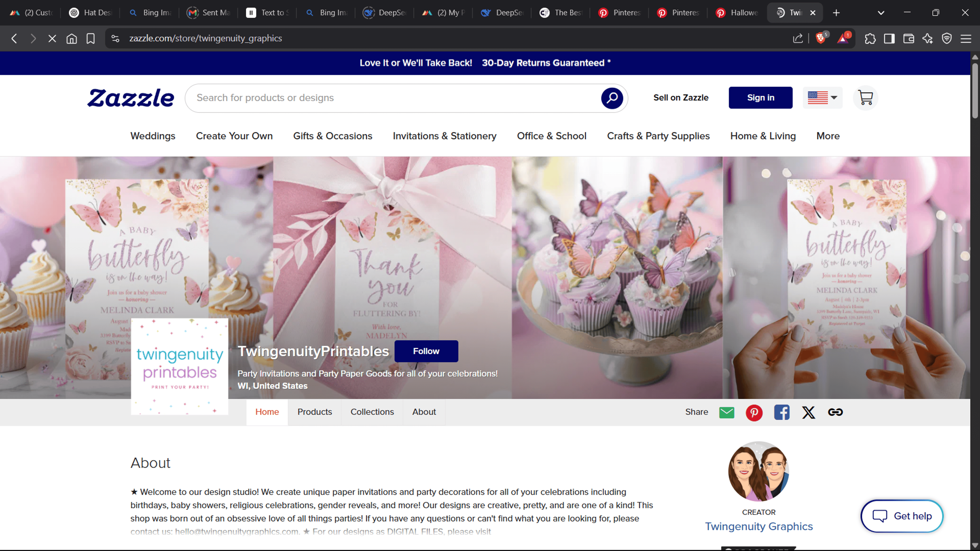980x551 pixels.
Task: Switch to the Collections store tab
Action: (x=372, y=412)
